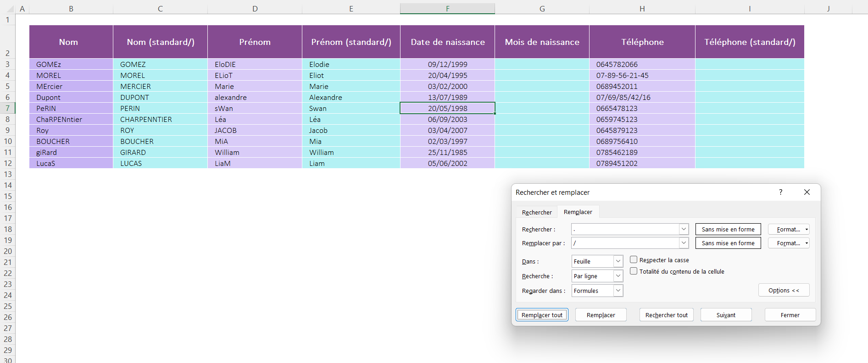Enable Respecter la casse checkbox
868x363 pixels.
click(x=634, y=260)
